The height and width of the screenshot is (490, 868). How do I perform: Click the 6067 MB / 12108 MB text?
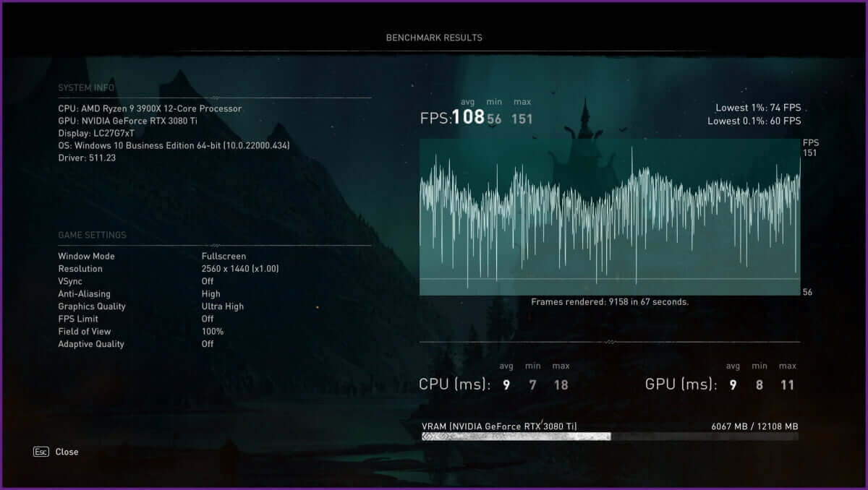pyautogui.click(x=754, y=426)
